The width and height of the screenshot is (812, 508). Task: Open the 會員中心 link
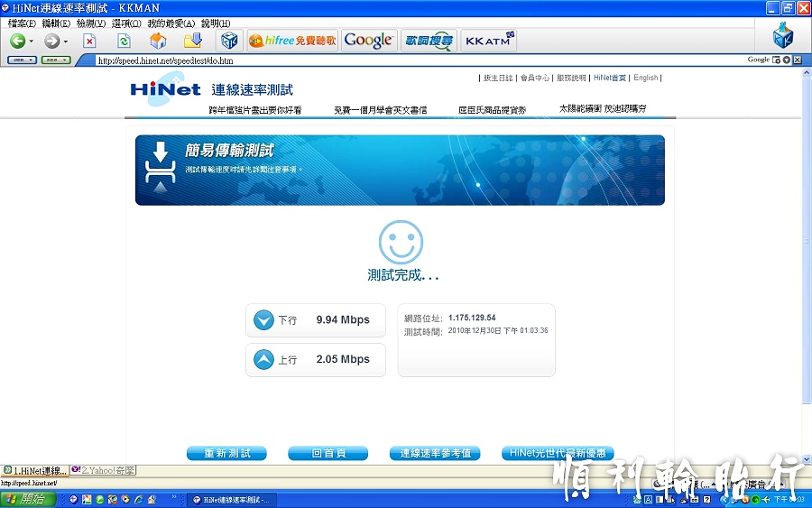click(x=535, y=78)
